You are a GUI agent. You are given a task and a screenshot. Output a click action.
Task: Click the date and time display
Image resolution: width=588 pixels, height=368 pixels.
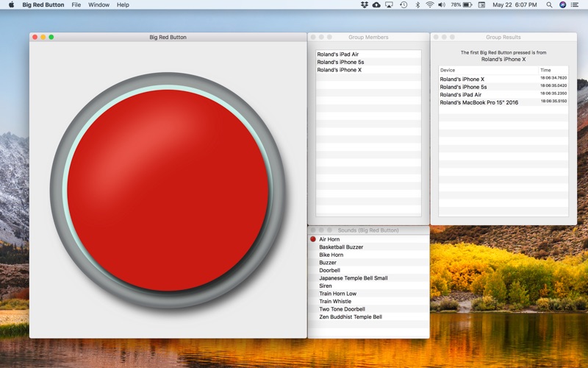click(x=514, y=5)
